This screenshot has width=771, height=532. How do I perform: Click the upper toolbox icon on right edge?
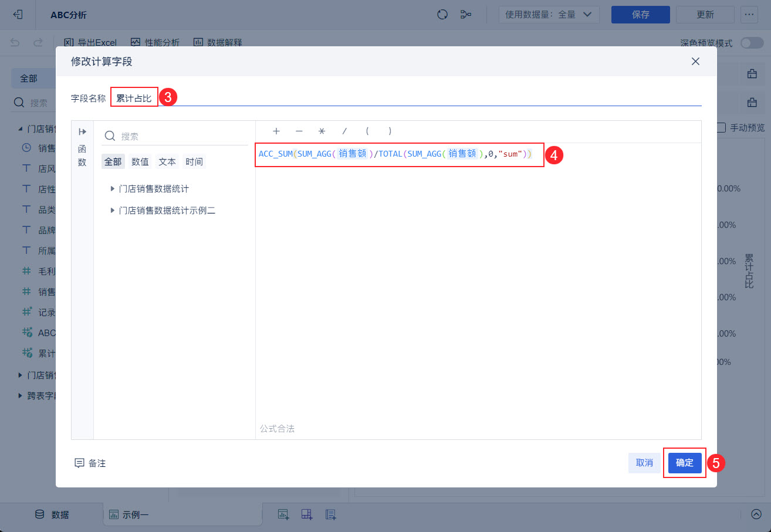[752, 74]
